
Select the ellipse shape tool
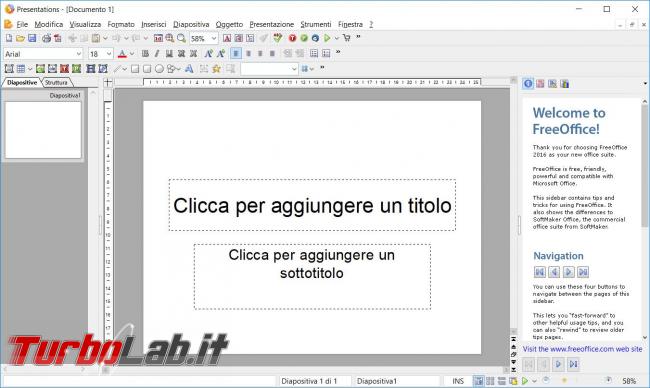pos(159,69)
